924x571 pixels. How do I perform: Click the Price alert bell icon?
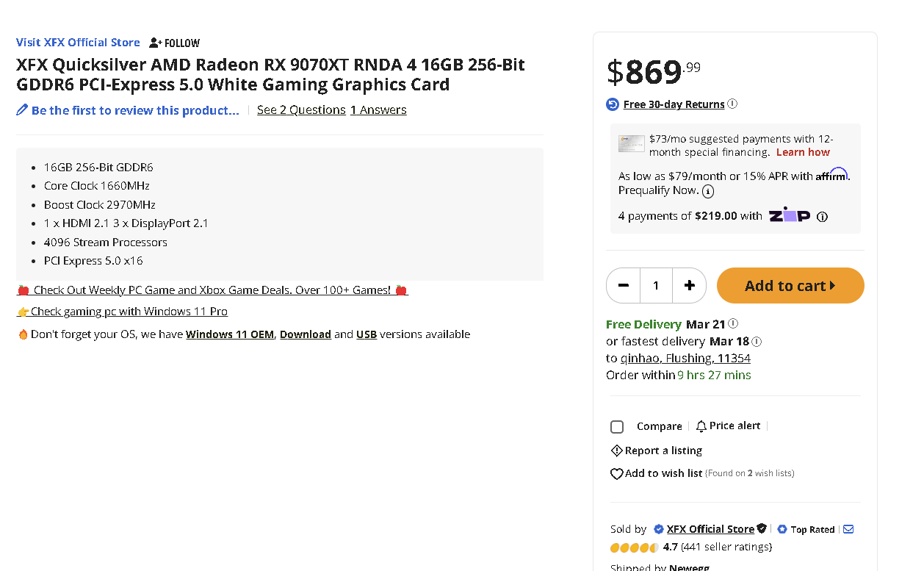click(701, 426)
